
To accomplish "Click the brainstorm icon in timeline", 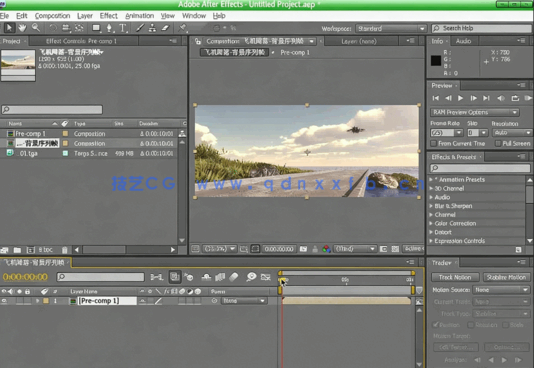I will [x=251, y=277].
